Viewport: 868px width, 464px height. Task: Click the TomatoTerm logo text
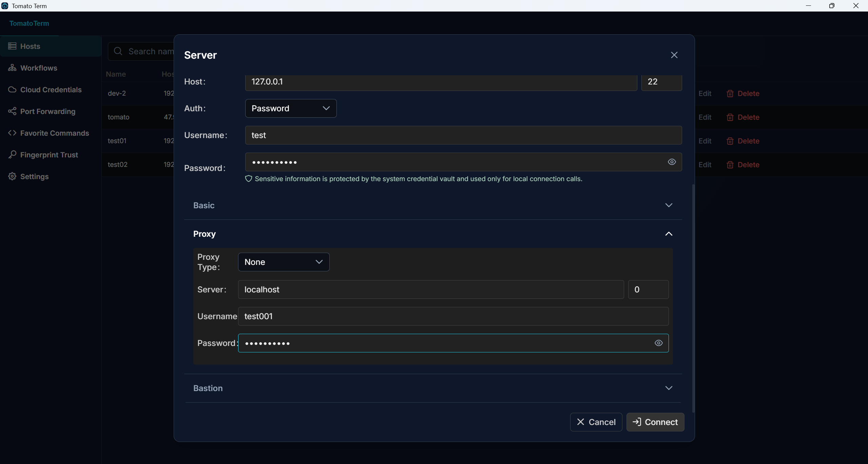click(x=29, y=23)
